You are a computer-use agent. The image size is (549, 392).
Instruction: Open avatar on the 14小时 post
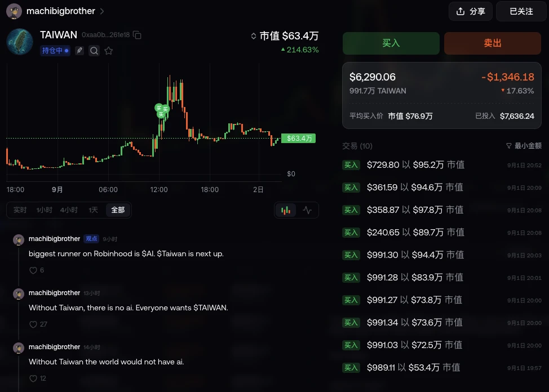(18, 348)
